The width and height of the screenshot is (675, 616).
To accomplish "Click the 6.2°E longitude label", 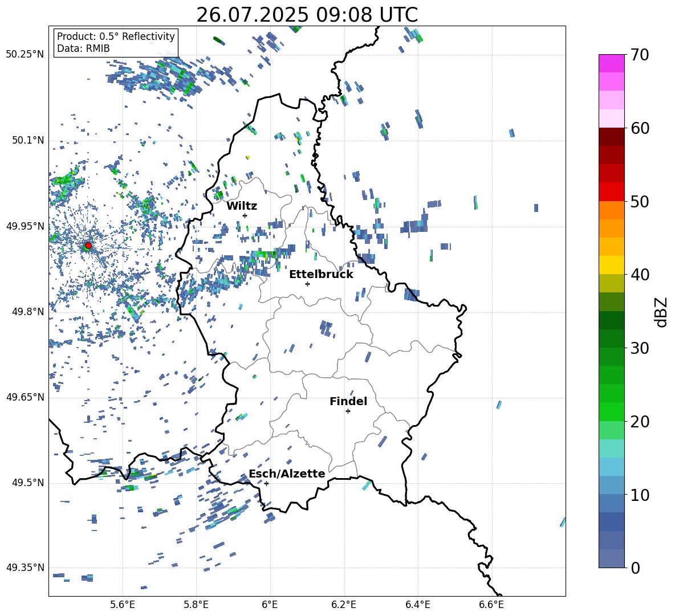I will (344, 605).
